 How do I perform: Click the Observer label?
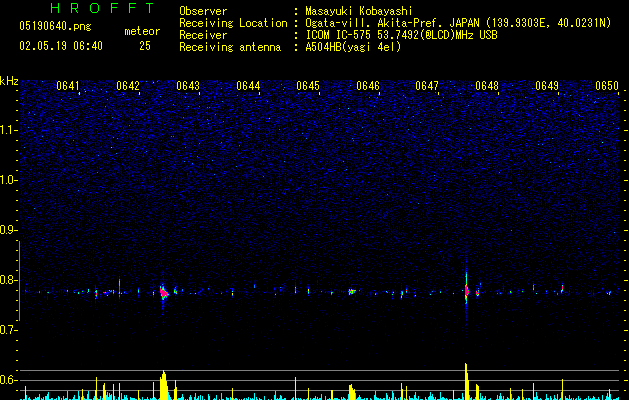(x=203, y=11)
